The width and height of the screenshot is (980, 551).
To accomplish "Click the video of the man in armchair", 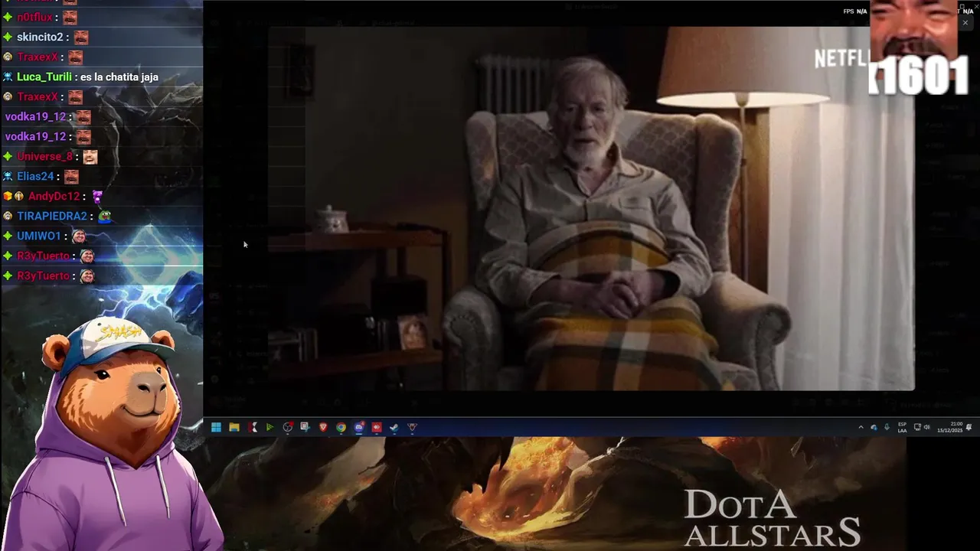I will point(591,208).
